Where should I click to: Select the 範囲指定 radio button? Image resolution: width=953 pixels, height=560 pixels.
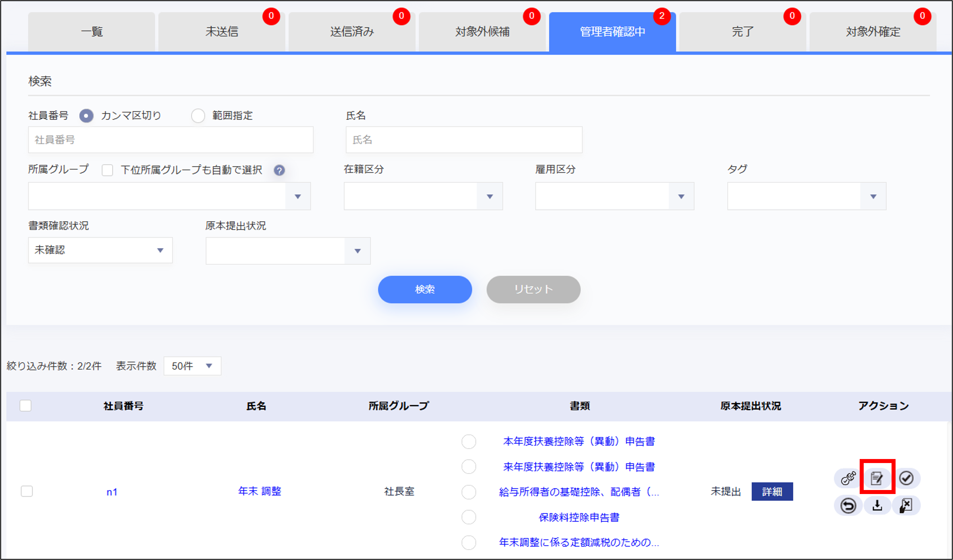pyautogui.click(x=198, y=116)
